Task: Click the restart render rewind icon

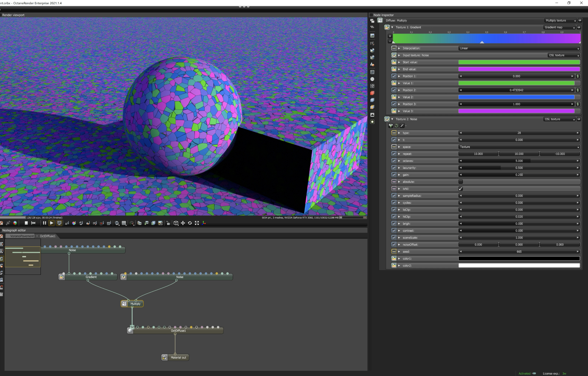Action: tap(33, 223)
